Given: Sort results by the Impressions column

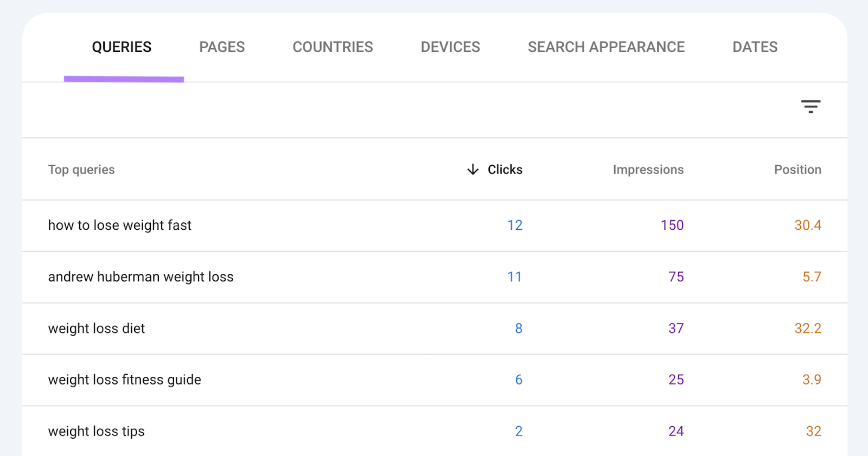Looking at the screenshot, I should click(x=648, y=169).
